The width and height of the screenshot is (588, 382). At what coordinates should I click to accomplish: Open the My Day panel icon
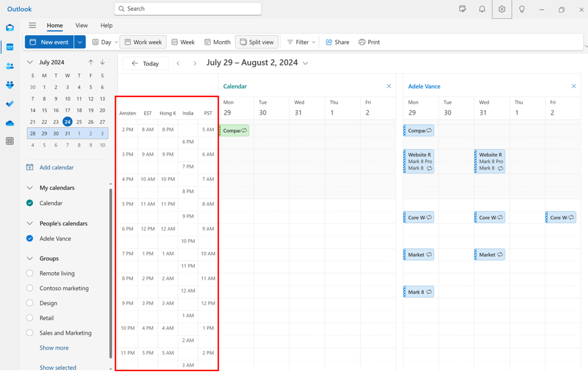click(462, 9)
